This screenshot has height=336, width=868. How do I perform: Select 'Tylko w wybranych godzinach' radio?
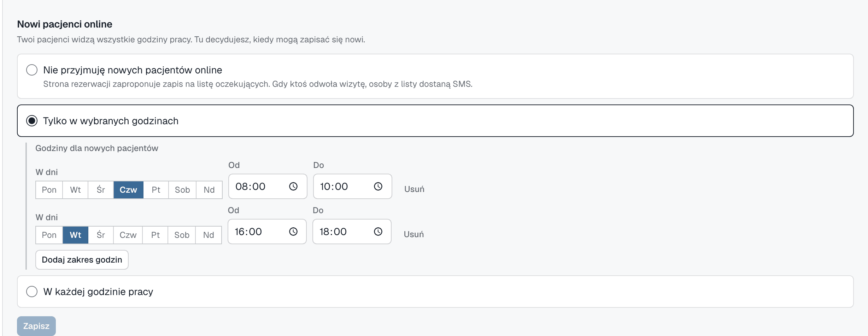[x=32, y=121]
